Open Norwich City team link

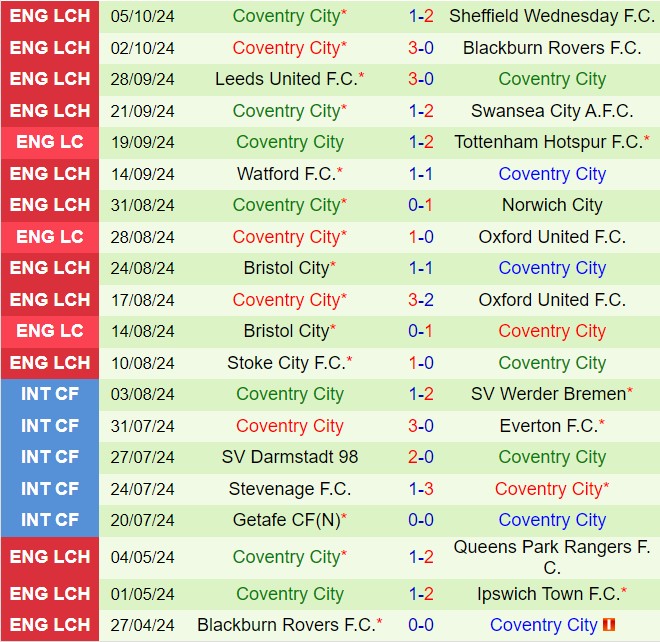tap(552, 205)
